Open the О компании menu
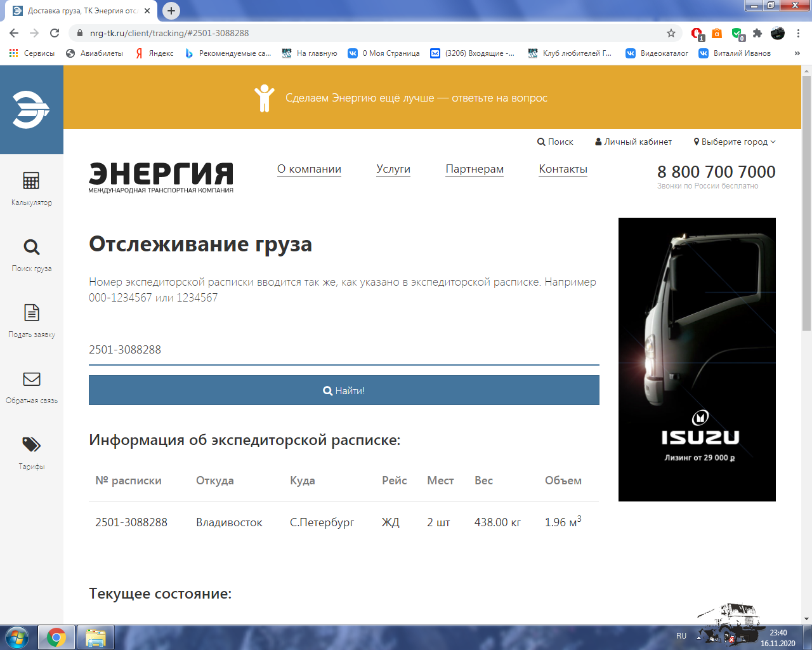 (x=309, y=169)
